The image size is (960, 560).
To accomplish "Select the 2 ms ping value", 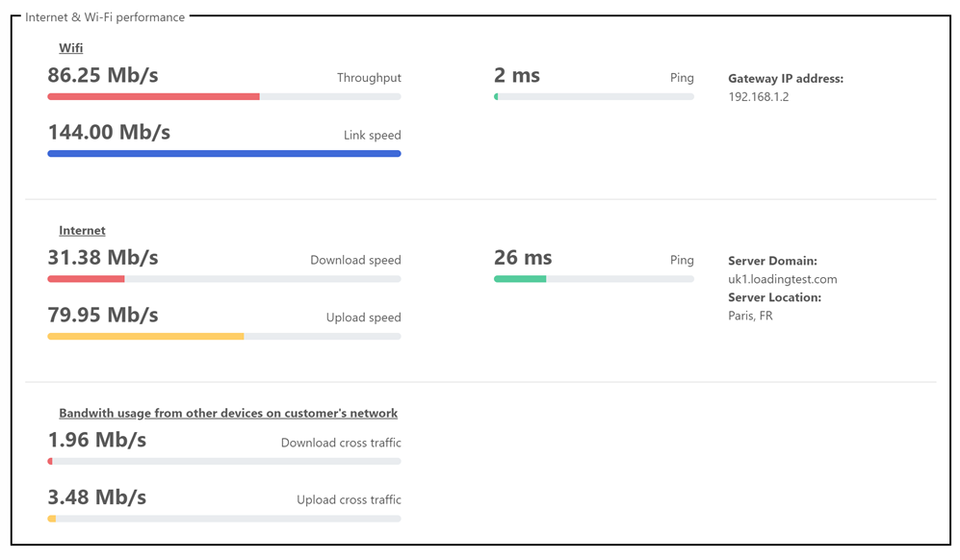I will (x=517, y=75).
